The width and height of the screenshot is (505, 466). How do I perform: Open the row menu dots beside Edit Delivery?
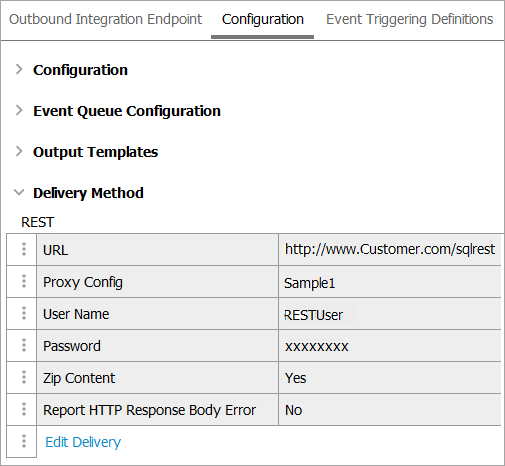coord(24,441)
